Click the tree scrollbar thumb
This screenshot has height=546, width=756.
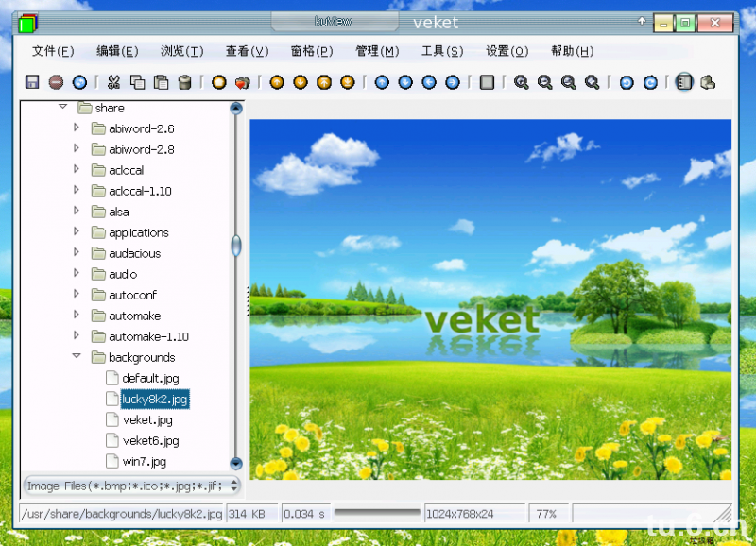click(x=235, y=246)
